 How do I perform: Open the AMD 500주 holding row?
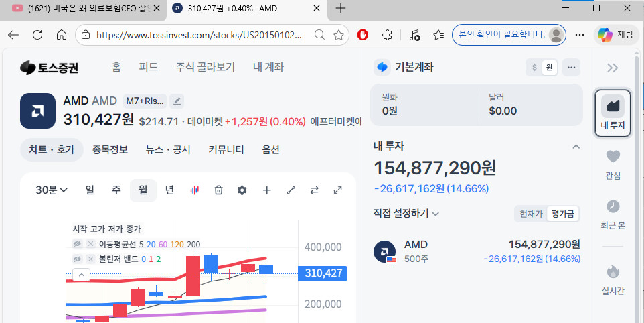coord(477,251)
